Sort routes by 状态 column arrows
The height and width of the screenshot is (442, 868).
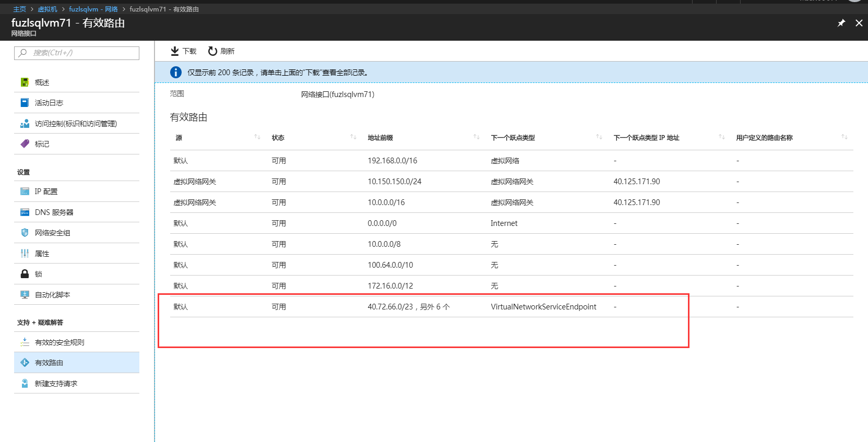pos(353,137)
